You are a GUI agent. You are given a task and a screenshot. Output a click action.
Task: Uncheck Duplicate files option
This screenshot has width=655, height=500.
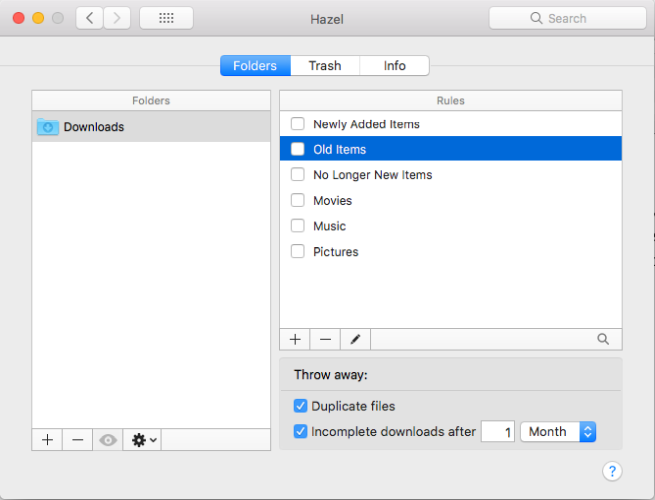click(300, 406)
